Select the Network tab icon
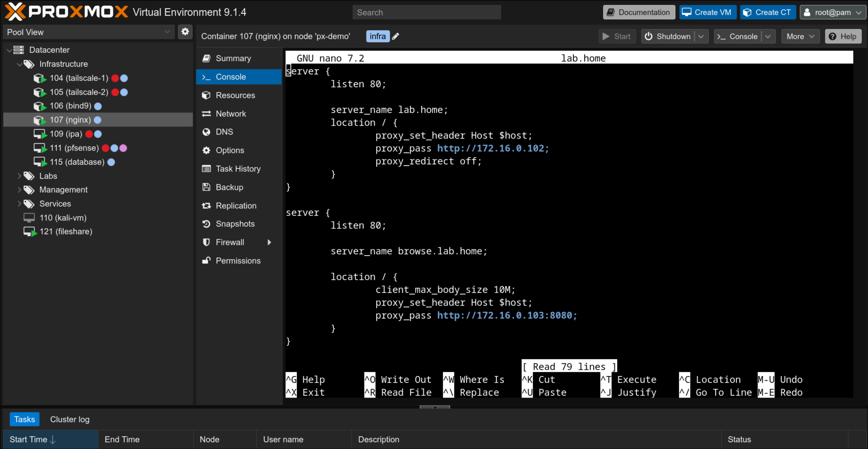 click(x=206, y=113)
